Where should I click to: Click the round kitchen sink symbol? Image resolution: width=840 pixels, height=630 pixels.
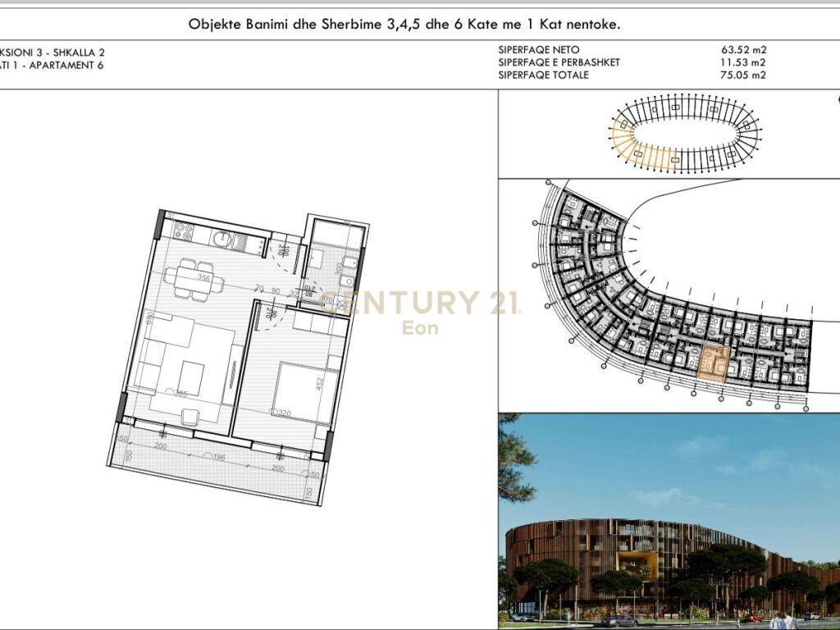[x=221, y=239]
